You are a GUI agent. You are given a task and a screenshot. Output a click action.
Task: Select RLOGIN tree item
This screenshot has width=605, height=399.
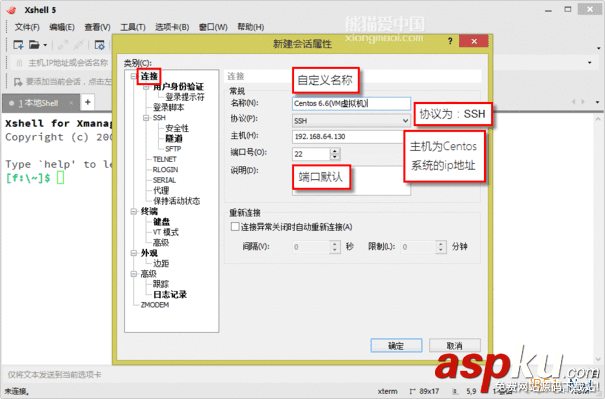(166, 169)
